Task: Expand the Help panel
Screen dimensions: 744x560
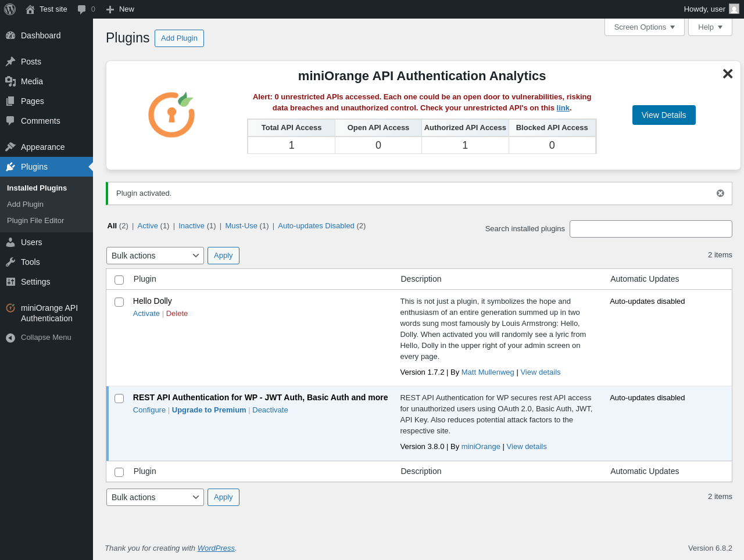Action: tap(710, 27)
